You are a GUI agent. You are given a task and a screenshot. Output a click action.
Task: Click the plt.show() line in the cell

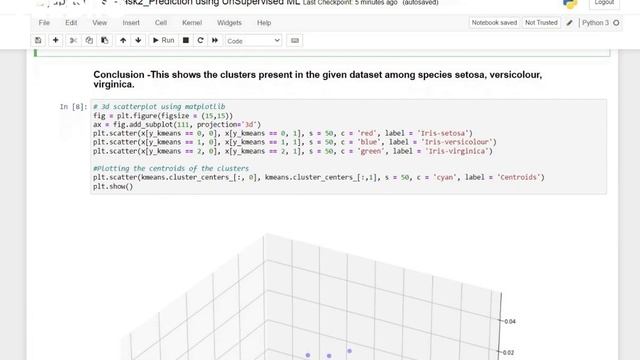pos(113,187)
